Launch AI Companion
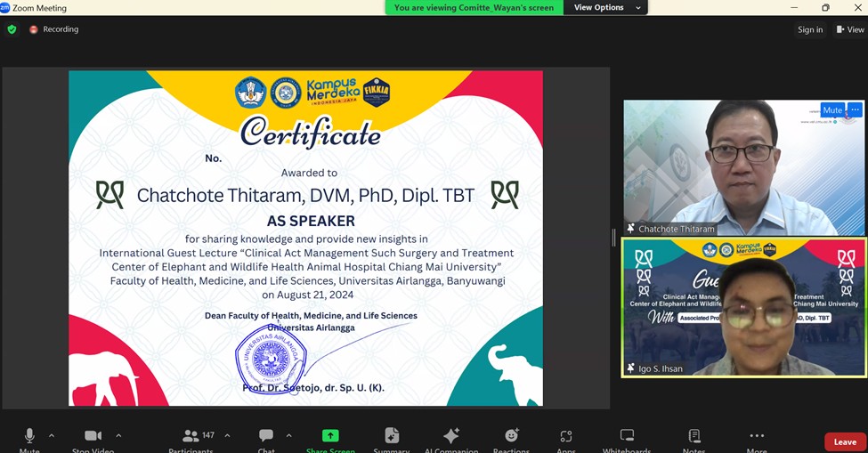Viewport: 868px width, 453px height. (451, 436)
